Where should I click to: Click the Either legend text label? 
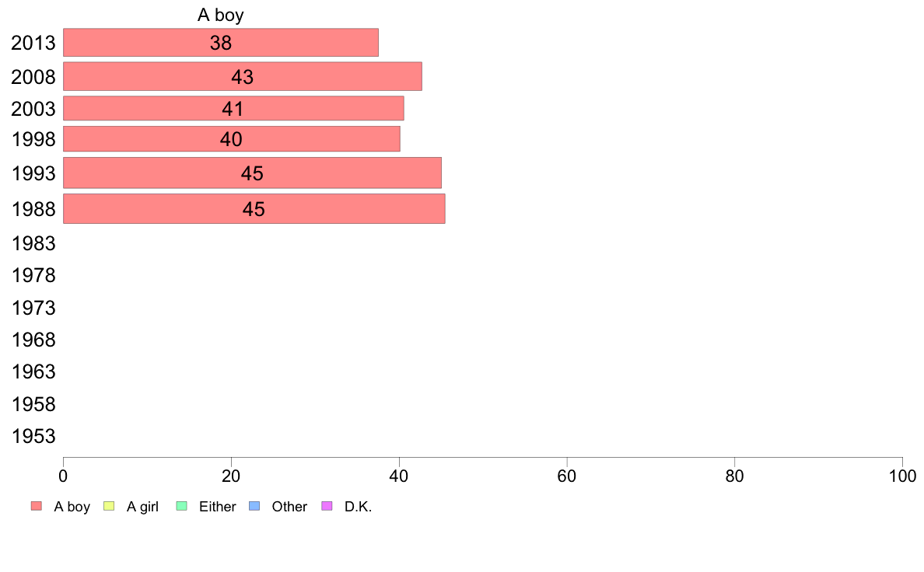tap(217, 507)
